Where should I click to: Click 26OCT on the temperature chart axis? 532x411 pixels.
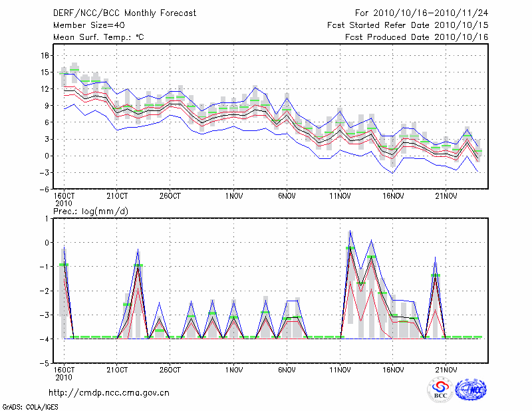click(170, 196)
